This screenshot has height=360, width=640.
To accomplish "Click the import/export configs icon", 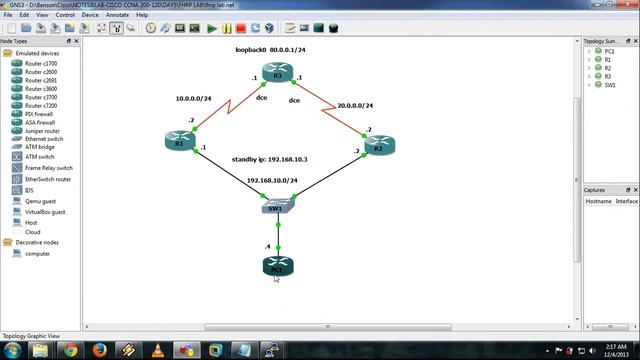I will click(165, 28).
